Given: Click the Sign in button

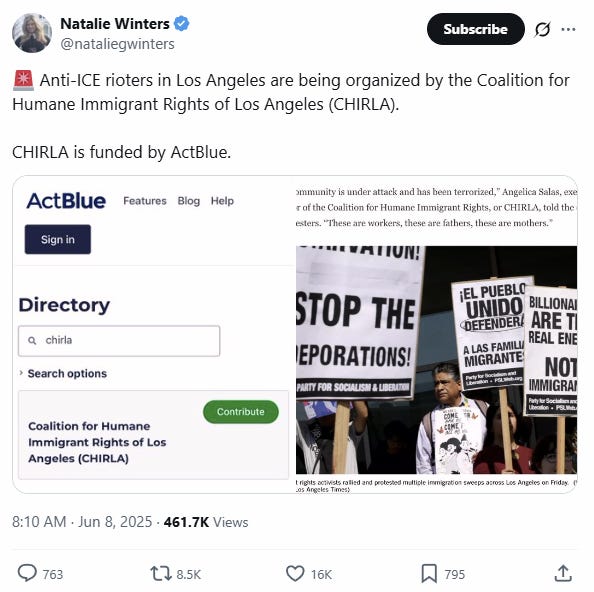Looking at the screenshot, I should click(x=58, y=239).
